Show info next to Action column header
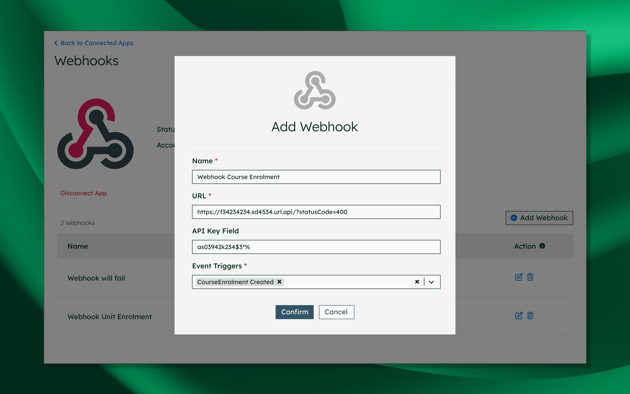 pos(542,246)
